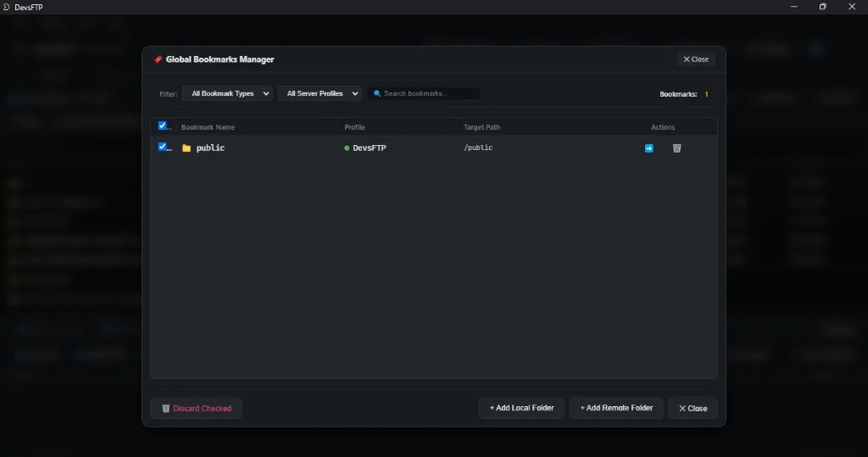Toggle the select-all checkbox in the table header
868x457 pixels.
[x=162, y=125]
